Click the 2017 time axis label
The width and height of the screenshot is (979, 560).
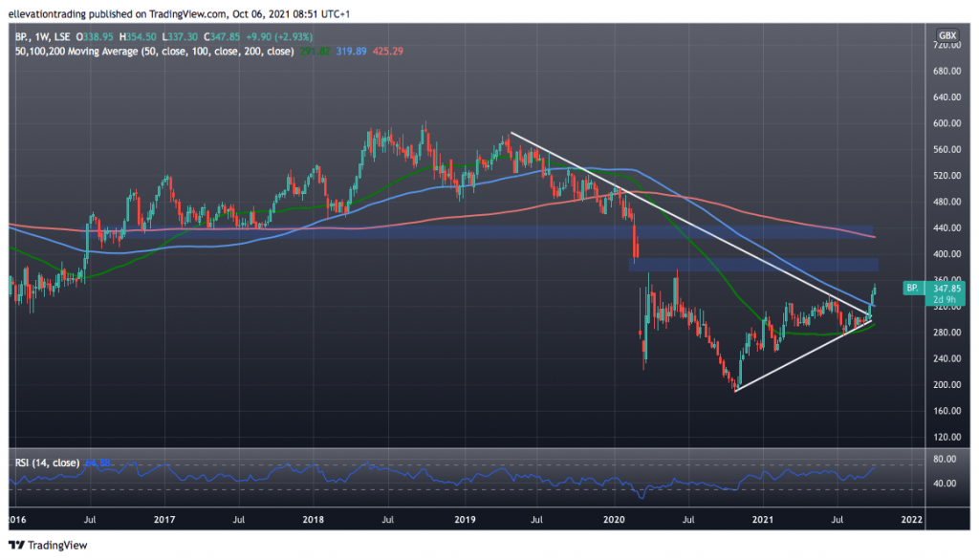[x=164, y=520]
